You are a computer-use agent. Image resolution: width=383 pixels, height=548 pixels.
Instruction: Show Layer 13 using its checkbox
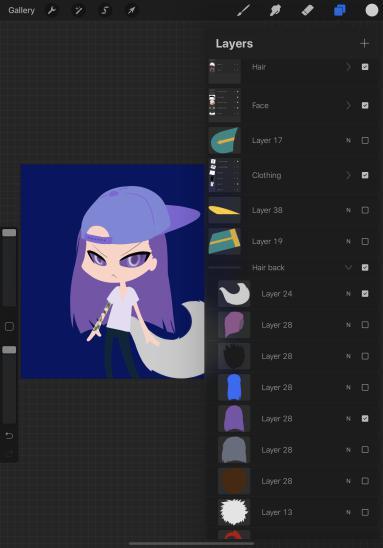click(x=365, y=512)
